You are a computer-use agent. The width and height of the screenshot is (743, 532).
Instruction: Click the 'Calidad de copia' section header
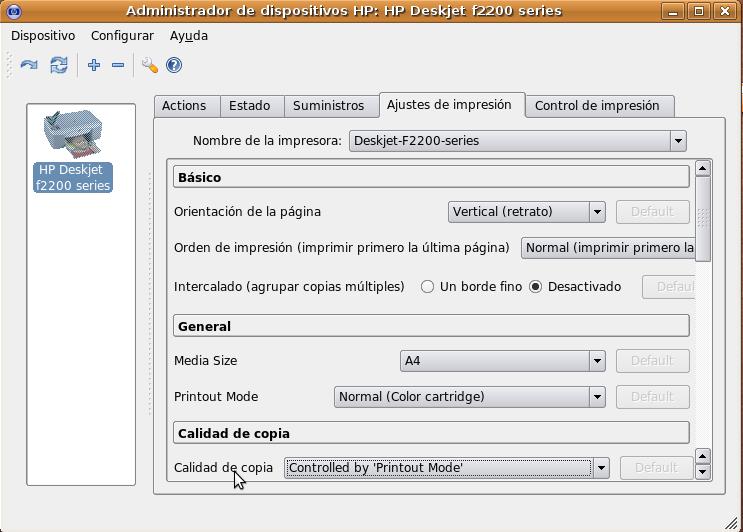click(431, 433)
